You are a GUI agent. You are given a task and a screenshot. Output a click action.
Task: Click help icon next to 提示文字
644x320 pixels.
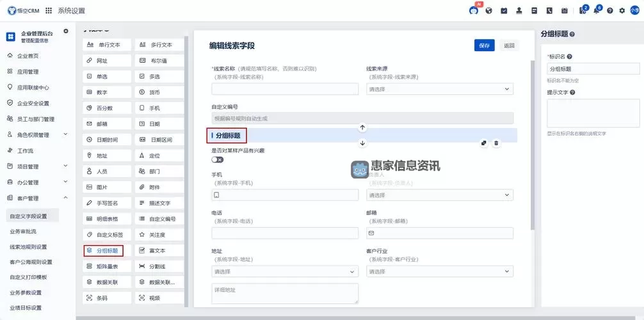click(572, 92)
